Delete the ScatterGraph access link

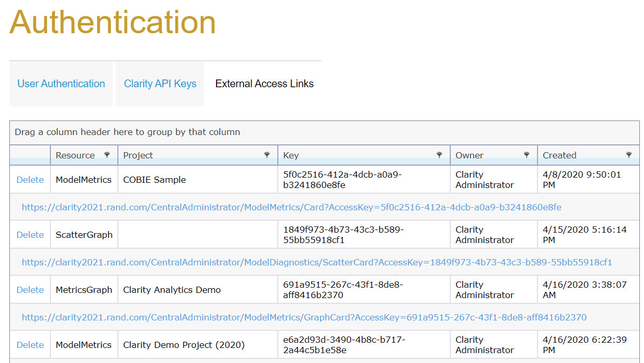(30, 235)
